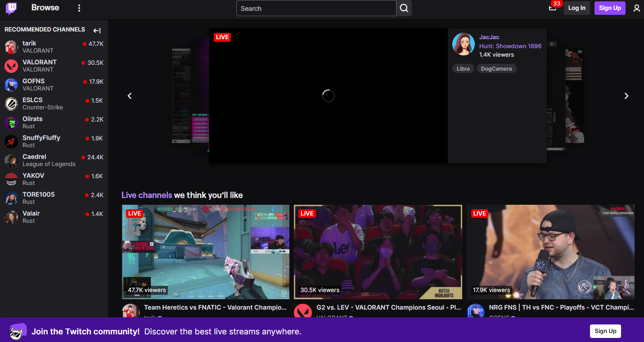Click the featured live stream player
This screenshot has height=342, width=644.
tap(329, 96)
